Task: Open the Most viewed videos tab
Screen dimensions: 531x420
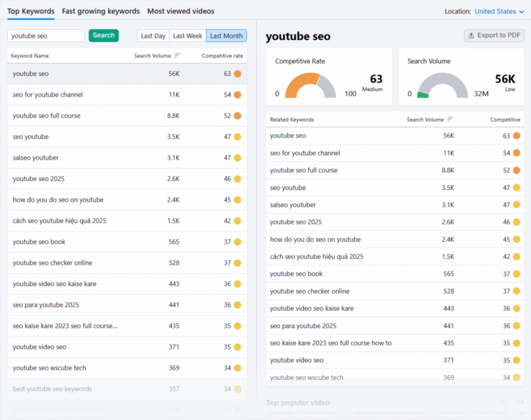Action: (180, 11)
